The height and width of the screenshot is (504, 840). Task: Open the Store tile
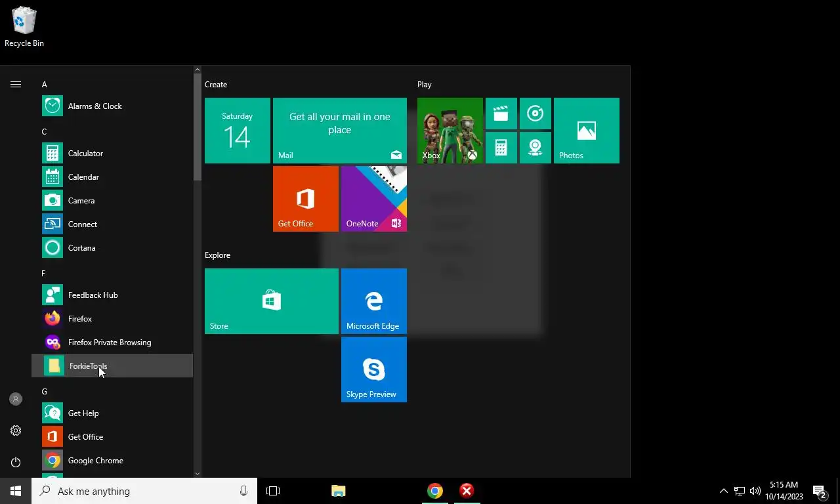(272, 301)
